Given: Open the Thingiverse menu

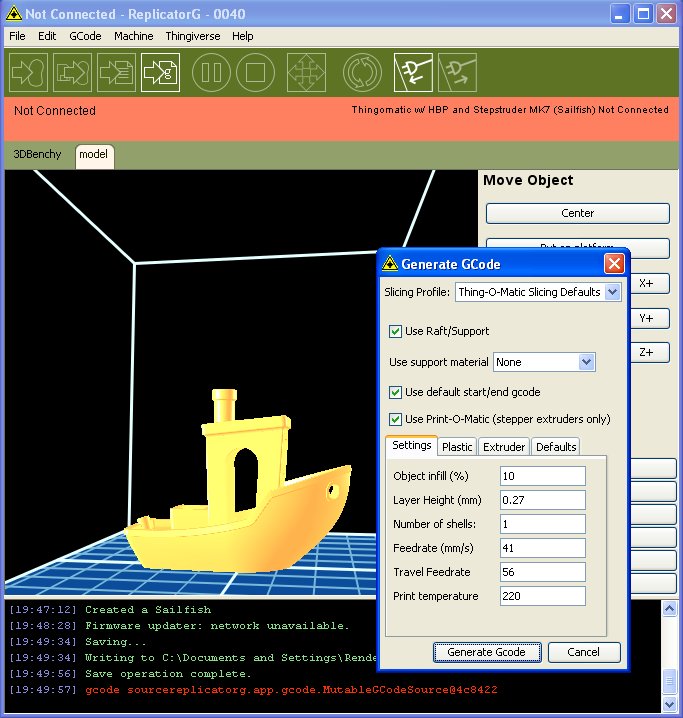Looking at the screenshot, I should (x=193, y=36).
